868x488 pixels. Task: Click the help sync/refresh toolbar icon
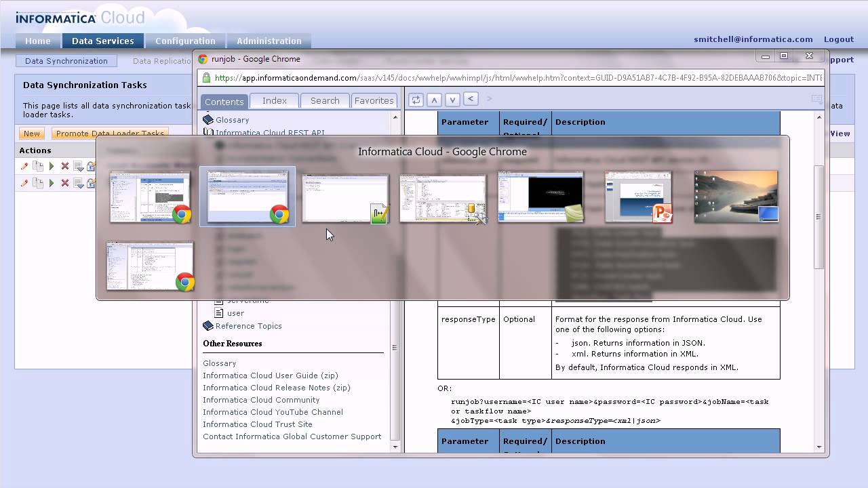click(416, 100)
